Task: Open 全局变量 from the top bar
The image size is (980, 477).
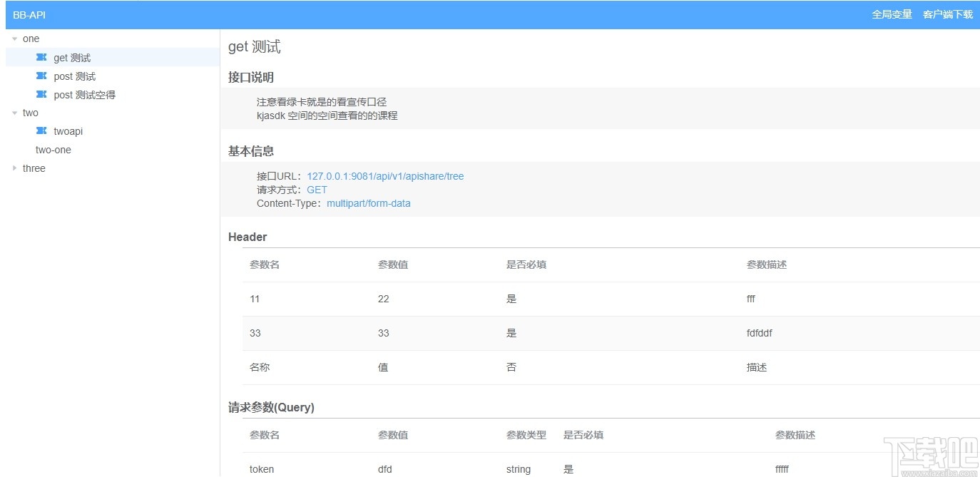Action: click(892, 14)
